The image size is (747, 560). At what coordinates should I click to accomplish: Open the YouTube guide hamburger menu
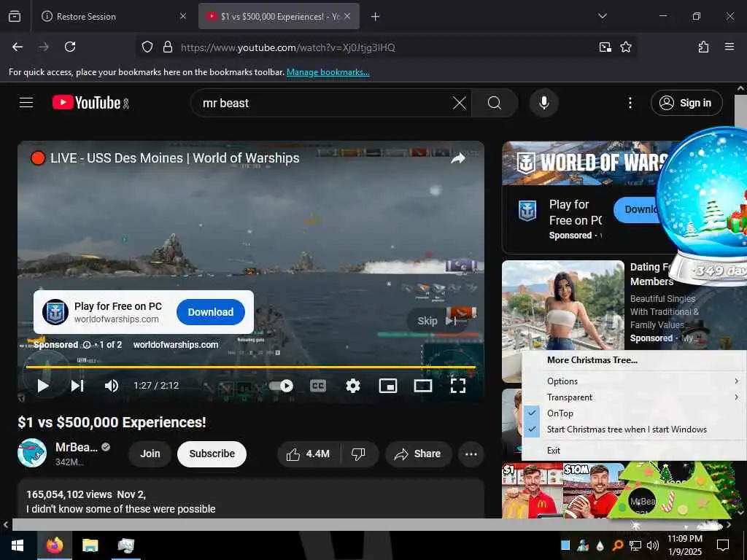[x=26, y=102]
